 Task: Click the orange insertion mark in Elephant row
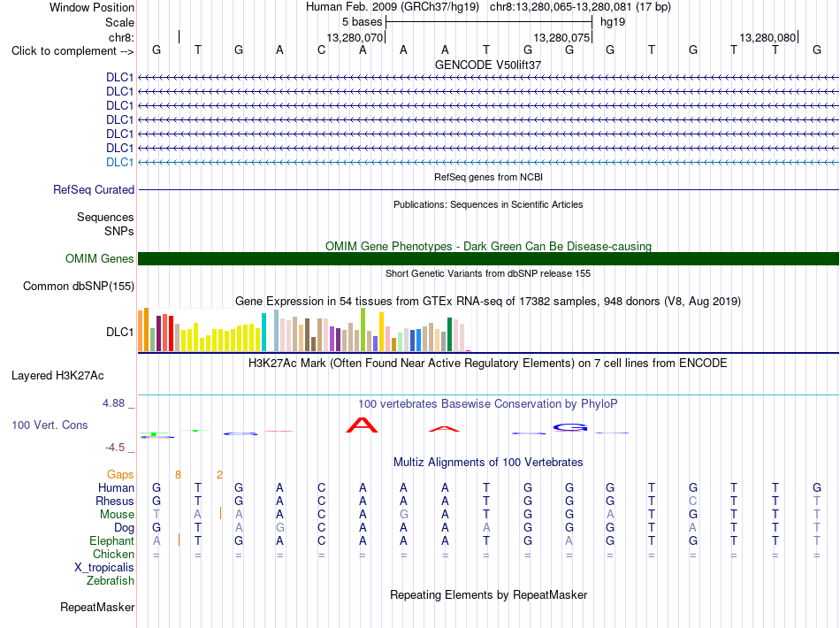point(179,540)
